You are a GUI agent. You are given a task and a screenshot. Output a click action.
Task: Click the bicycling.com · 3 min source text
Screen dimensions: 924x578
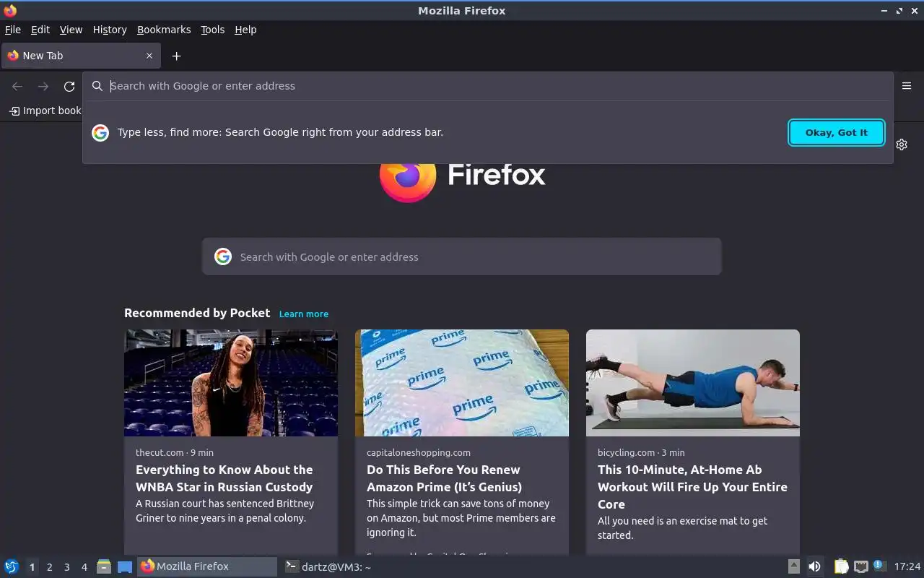641,452
